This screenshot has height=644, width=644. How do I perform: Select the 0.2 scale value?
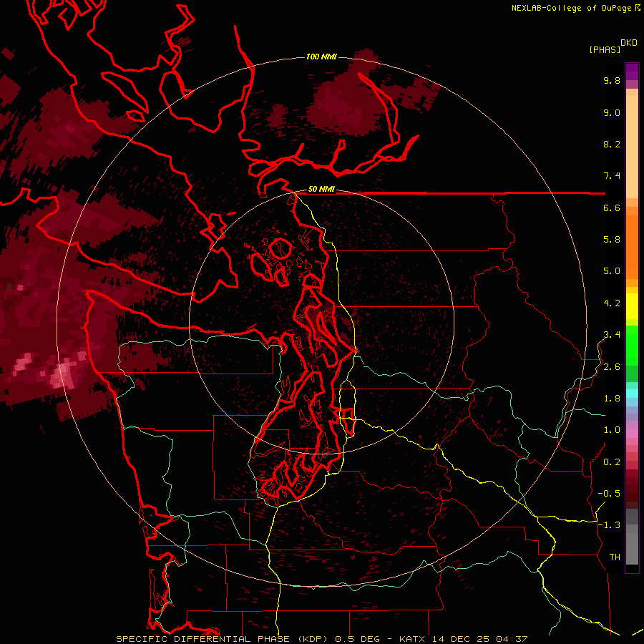coord(612,462)
